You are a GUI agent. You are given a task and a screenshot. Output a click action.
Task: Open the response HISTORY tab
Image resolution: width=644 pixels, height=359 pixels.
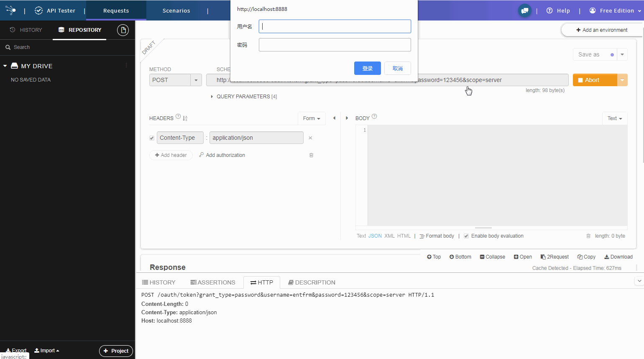pos(158,282)
